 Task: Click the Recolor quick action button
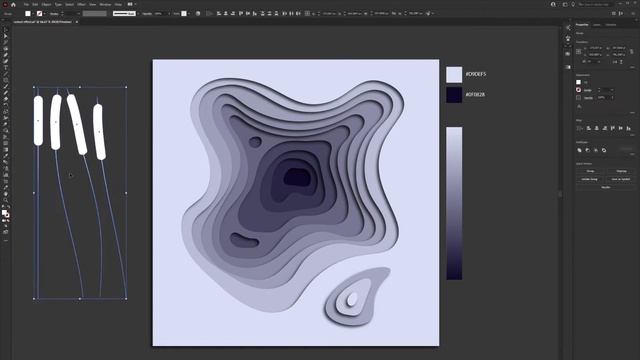point(606,187)
